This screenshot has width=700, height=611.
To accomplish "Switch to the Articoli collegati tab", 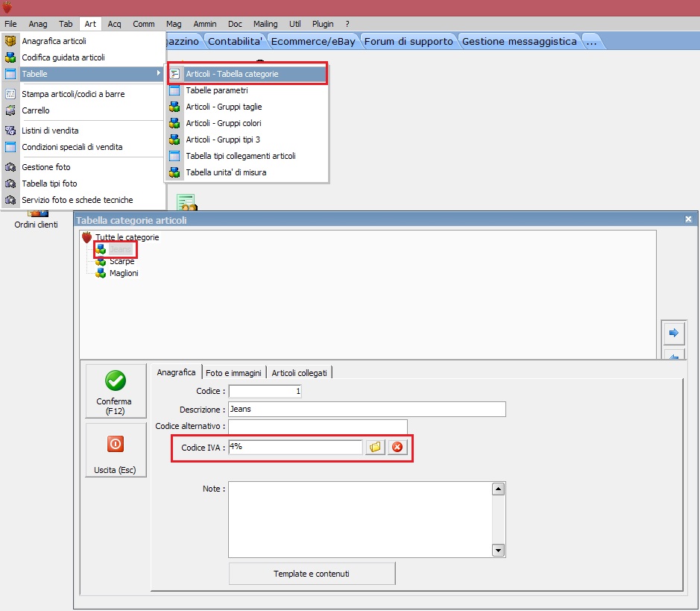I will [299, 373].
